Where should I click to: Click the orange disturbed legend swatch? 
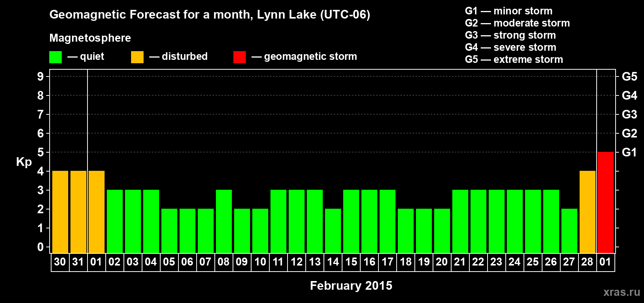pos(137,57)
